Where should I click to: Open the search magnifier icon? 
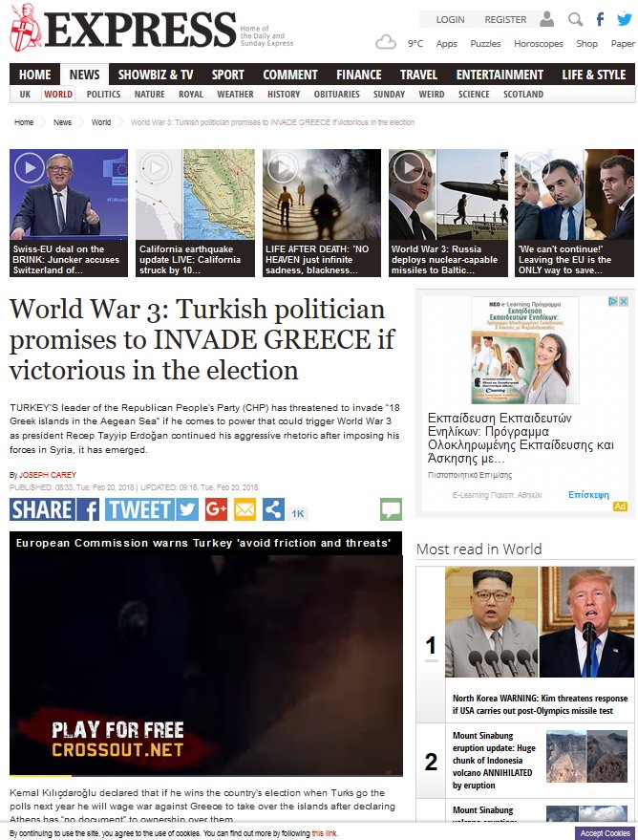[x=575, y=20]
